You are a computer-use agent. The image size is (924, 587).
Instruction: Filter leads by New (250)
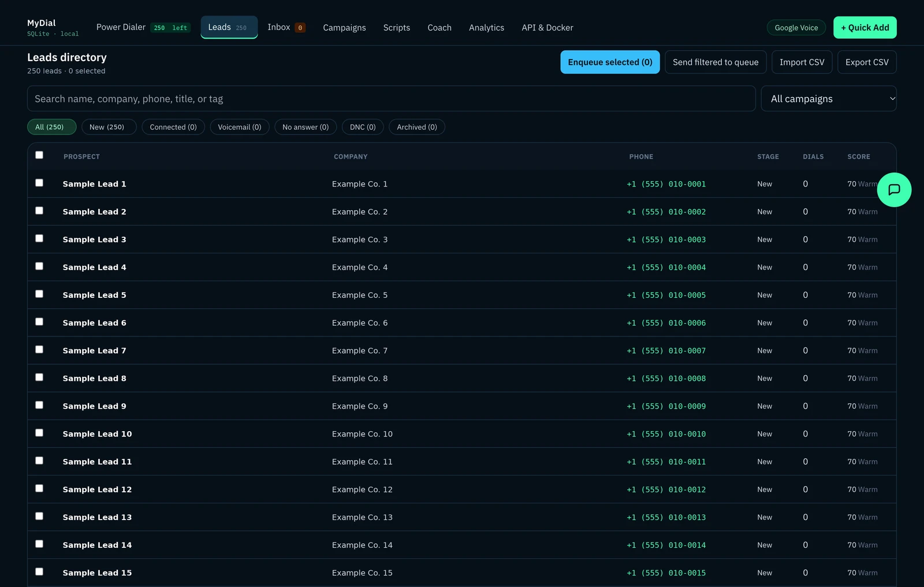109,127
